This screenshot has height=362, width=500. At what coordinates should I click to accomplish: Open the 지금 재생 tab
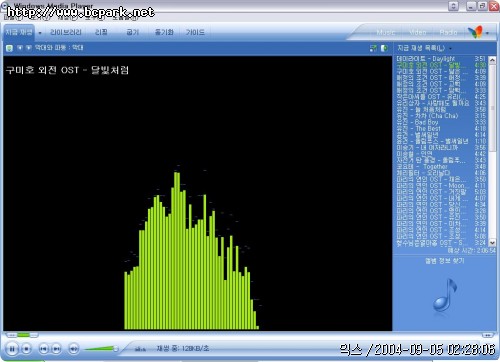(19, 32)
